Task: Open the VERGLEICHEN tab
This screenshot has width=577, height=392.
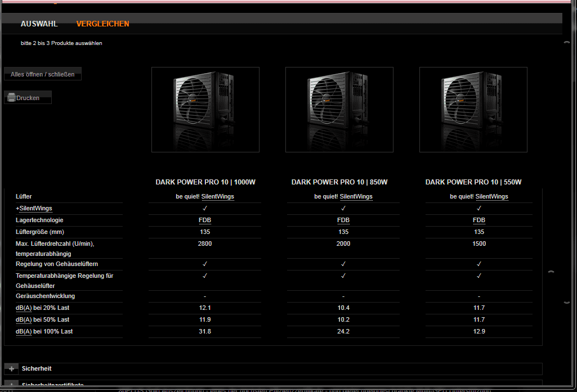Action: tap(102, 24)
